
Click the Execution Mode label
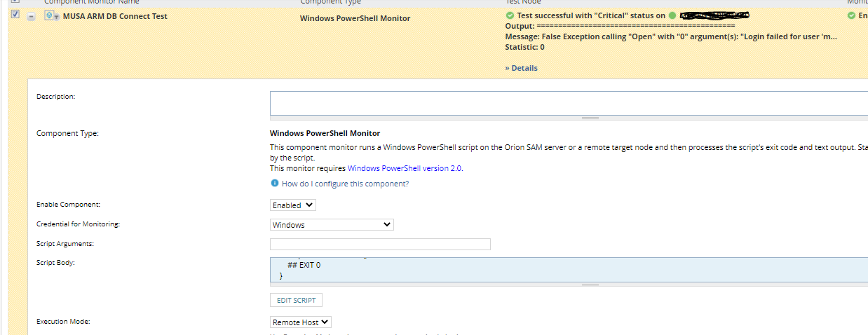[x=64, y=322]
